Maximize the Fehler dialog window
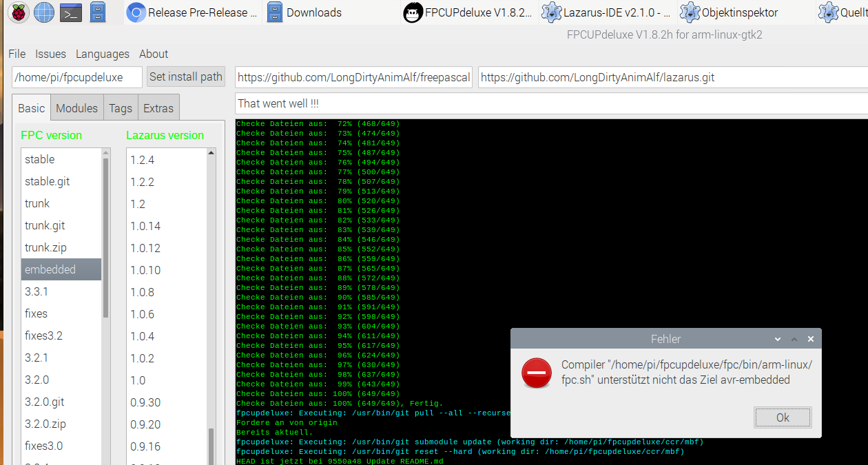Viewport: 868px width, 465px height. tap(794, 339)
